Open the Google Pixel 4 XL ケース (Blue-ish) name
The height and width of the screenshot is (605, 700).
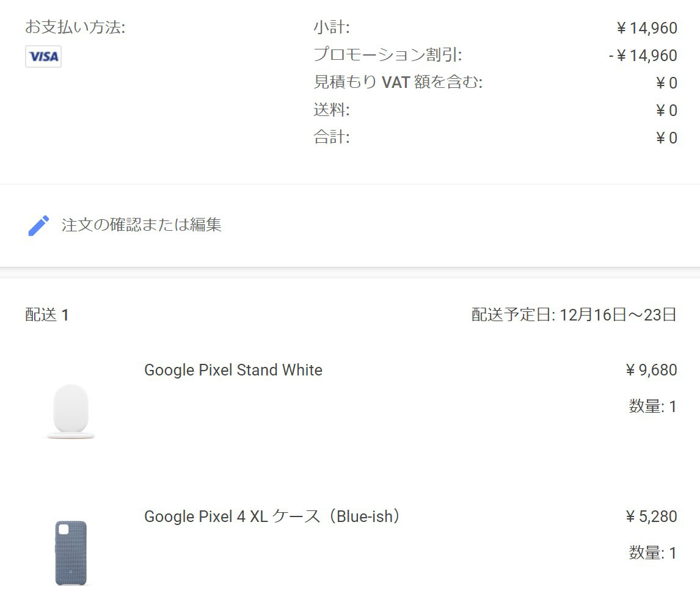(272, 516)
